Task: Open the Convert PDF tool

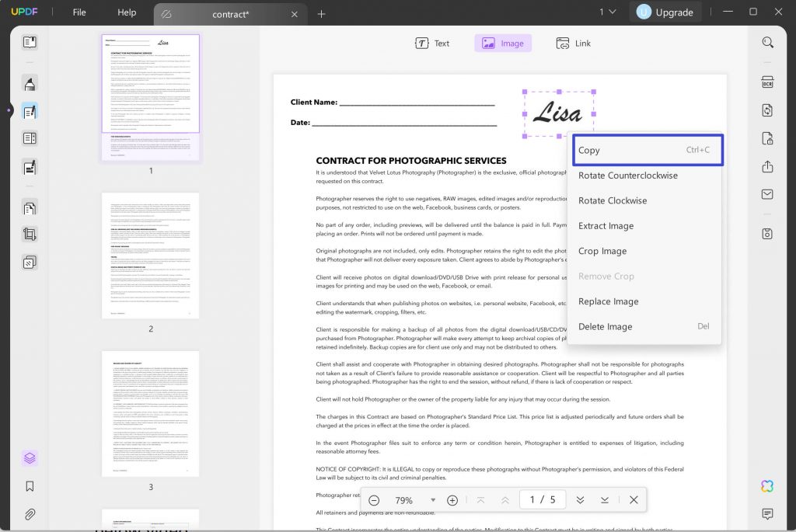Action: (x=767, y=111)
